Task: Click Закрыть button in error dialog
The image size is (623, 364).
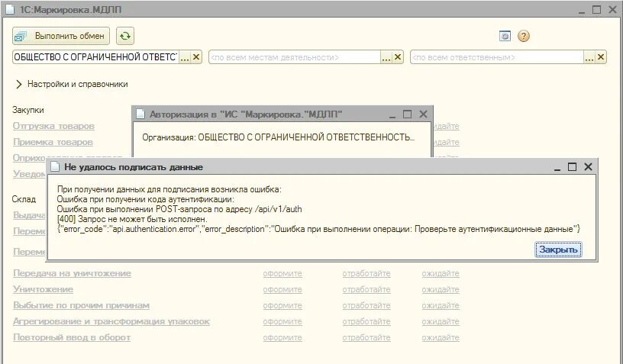Action: [x=558, y=250]
